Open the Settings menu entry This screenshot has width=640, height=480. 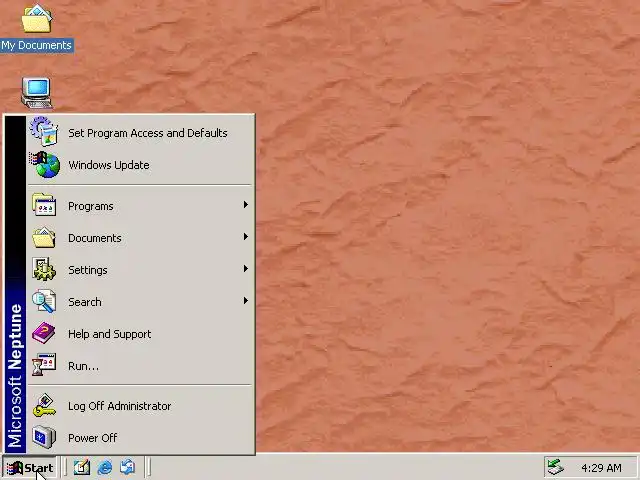pyautogui.click(x=140, y=269)
